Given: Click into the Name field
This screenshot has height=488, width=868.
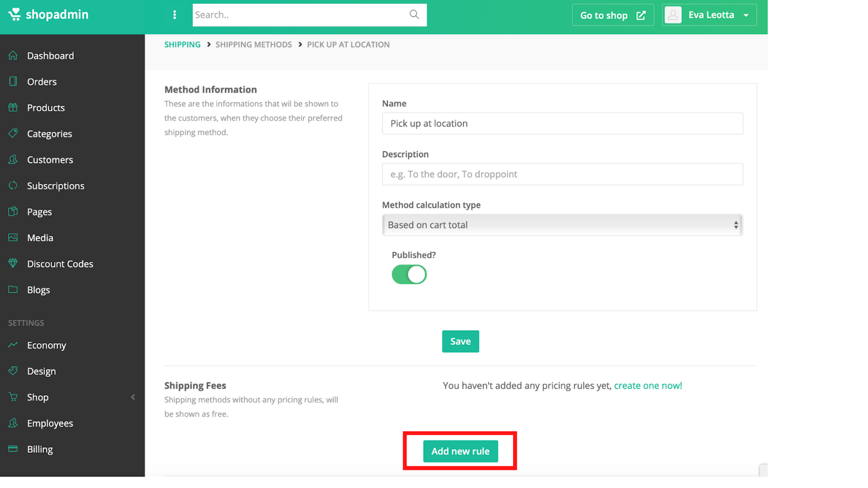Looking at the screenshot, I should [562, 124].
